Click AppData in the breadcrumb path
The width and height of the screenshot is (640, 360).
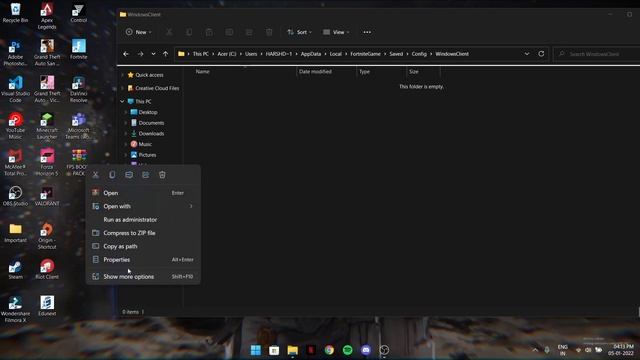pos(311,54)
